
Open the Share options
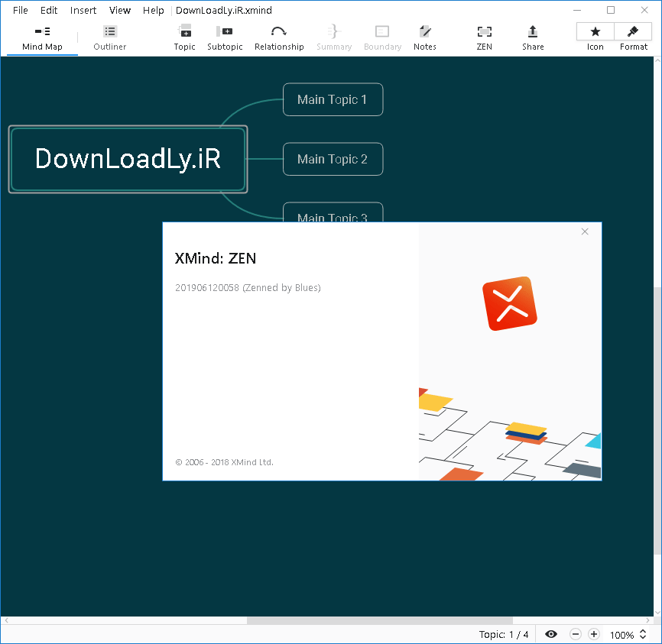(533, 37)
